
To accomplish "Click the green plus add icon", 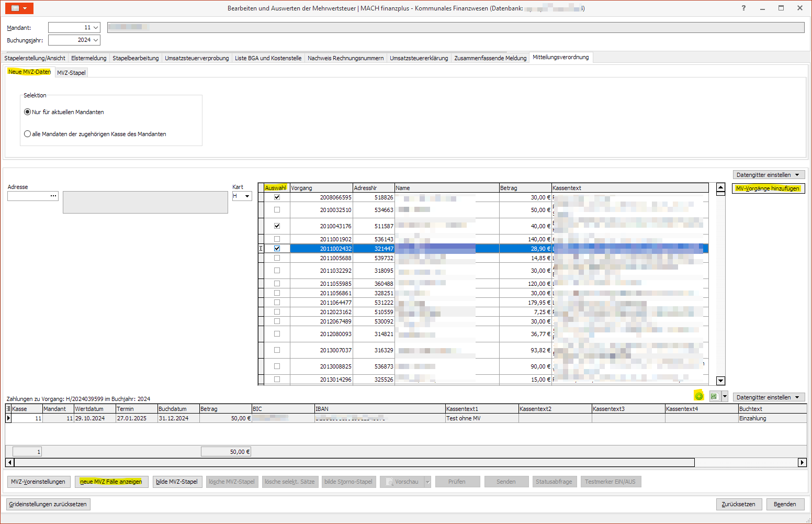I will (x=698, y=396).
